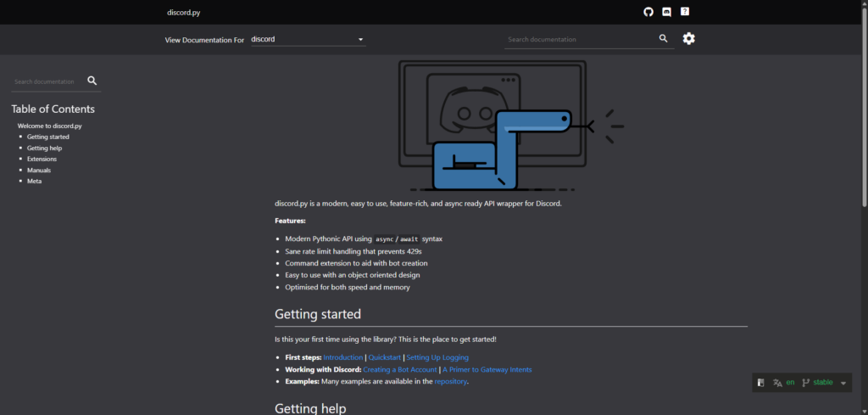
Task: Open A Primer to Gateway Intents link
Action: coord(487,369)
